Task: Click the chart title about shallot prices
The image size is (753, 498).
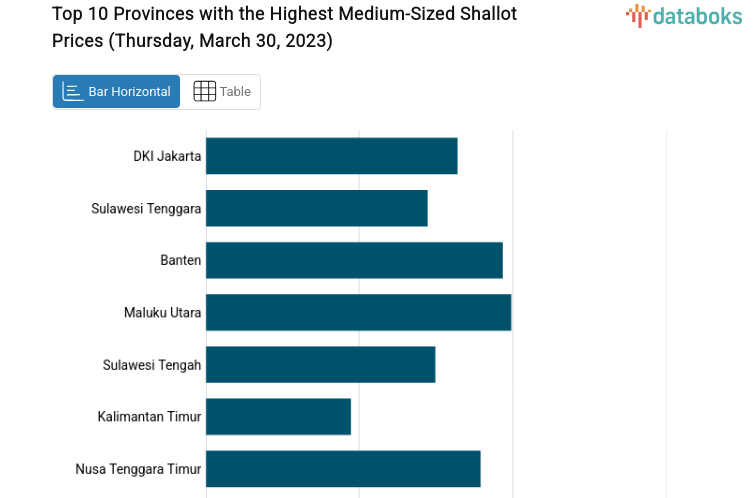Action: (x=285, y=28)
